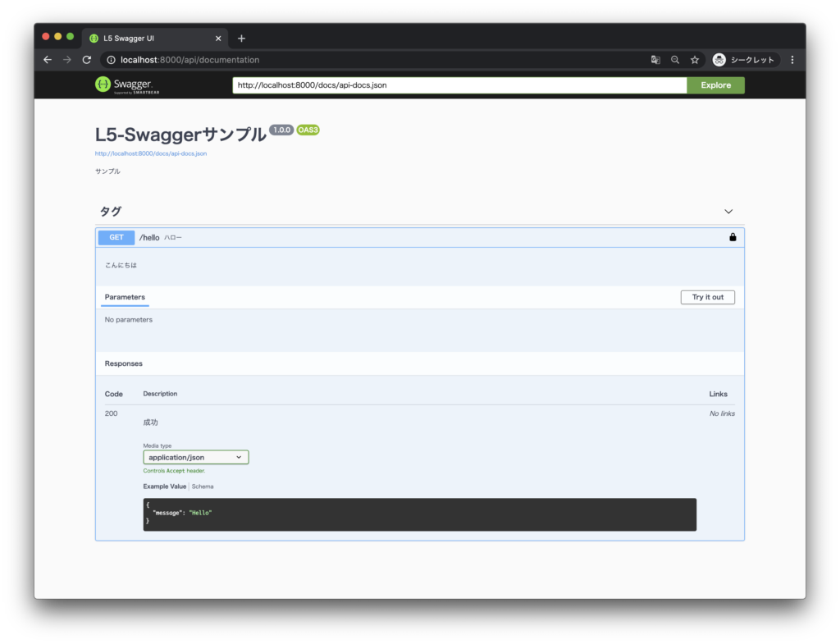Select the Schema tab in Responses

[202, 486]
